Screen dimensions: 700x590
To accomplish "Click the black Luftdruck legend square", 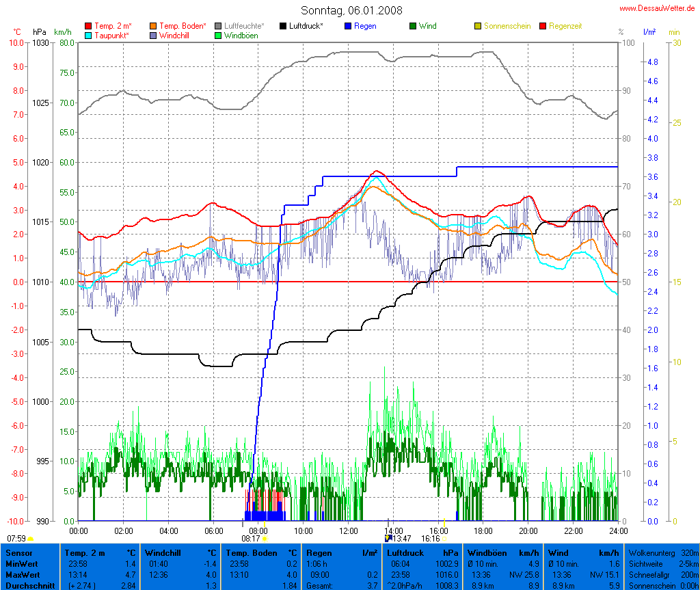I will pos(283,26).
